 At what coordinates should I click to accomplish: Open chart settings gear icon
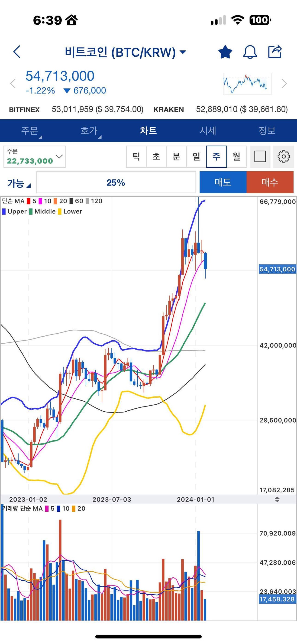[x=284, y=157]
